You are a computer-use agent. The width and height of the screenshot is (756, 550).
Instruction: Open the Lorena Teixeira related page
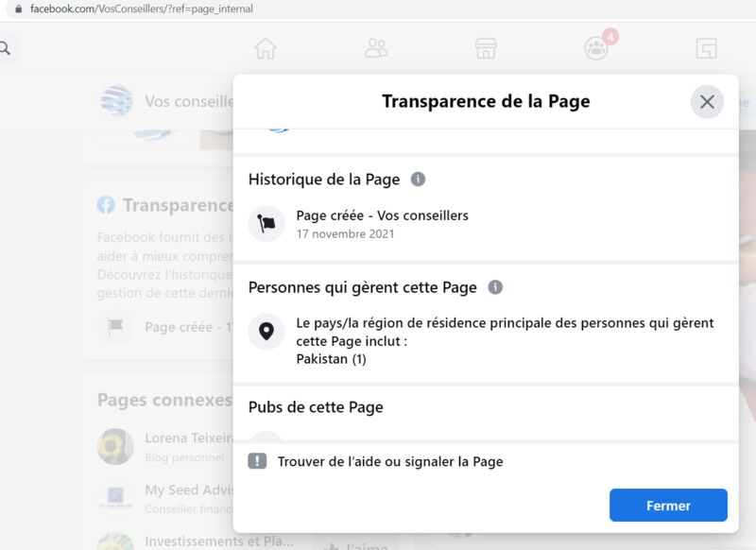pos(188,438)
